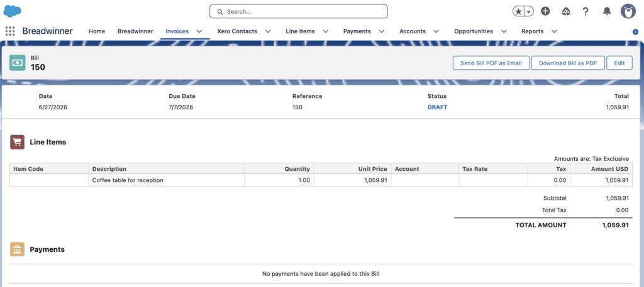The height and width of the screenshot is (287, 644).
Task: Click the blue info icon at right
Action: click(x=635, y=31)
